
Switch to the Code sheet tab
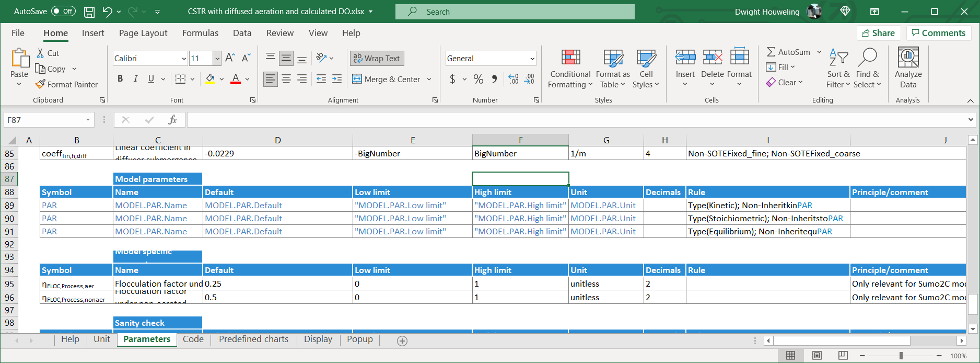pyautogui.click(x=193, y=339)
